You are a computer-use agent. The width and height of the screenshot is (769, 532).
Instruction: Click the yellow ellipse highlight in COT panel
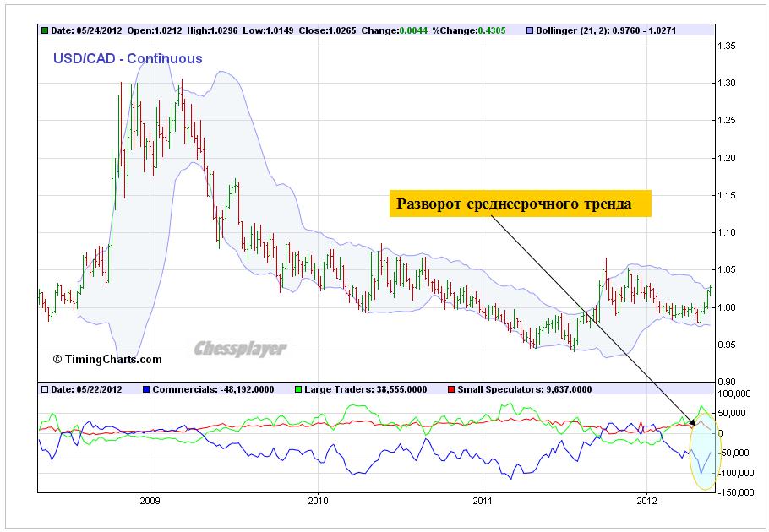703,452
